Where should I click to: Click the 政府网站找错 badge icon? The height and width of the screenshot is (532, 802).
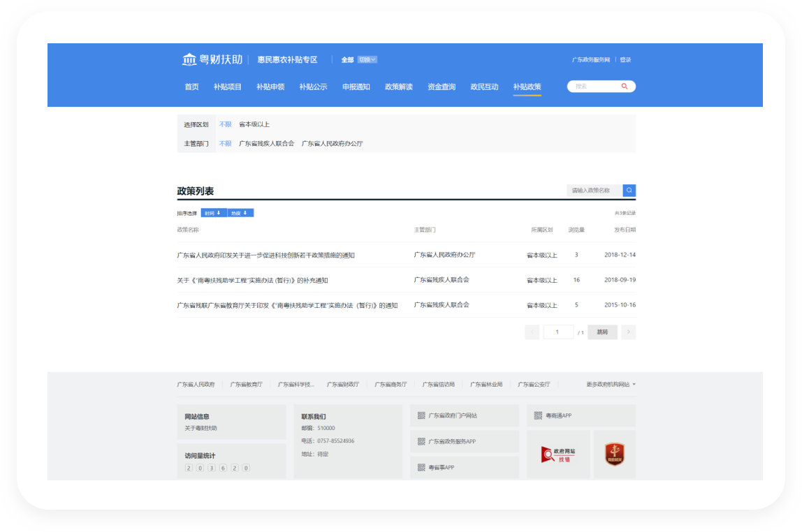[x=558, y=455]
